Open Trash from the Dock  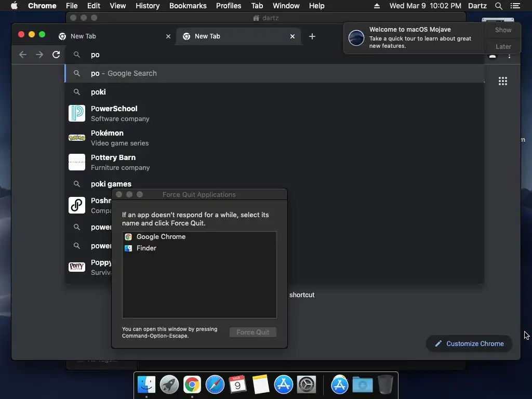(385, 385)
